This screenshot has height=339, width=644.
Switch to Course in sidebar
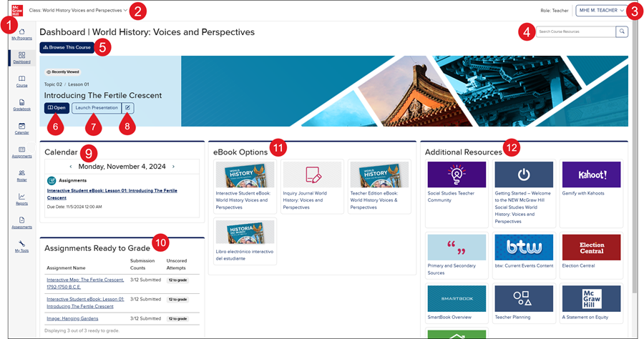(x=21, y=81)
